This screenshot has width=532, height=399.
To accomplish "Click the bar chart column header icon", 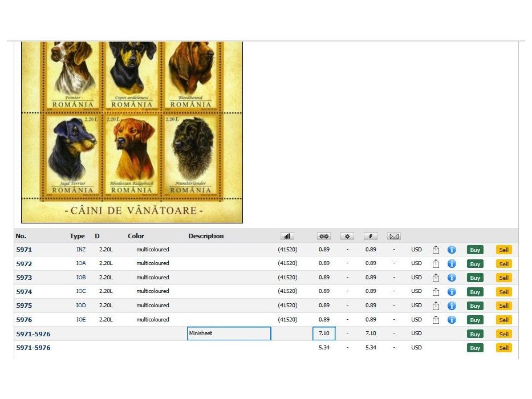I will [x=287, y=236].
